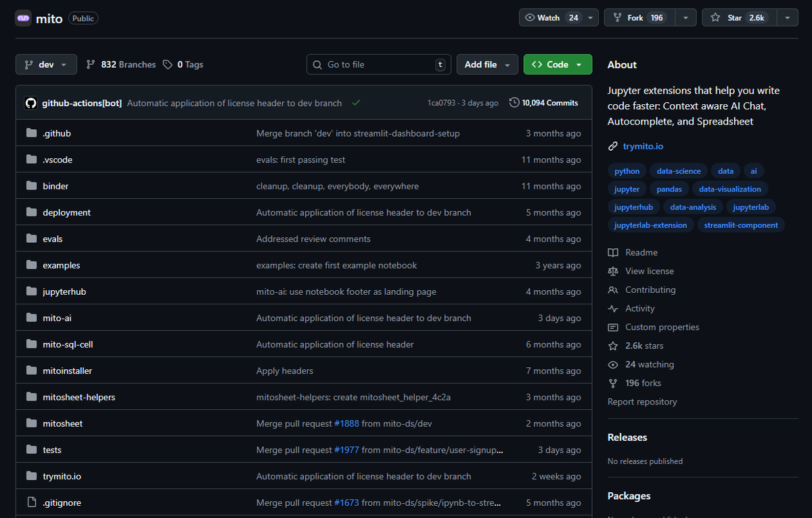Click the evals folder icon
The height and width of the screenshot is (518, 812).
(x=31, y=239)
